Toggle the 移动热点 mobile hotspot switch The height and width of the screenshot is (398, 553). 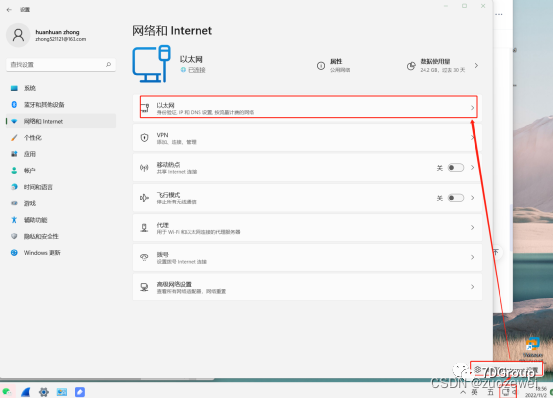click(x=456, y=168)
